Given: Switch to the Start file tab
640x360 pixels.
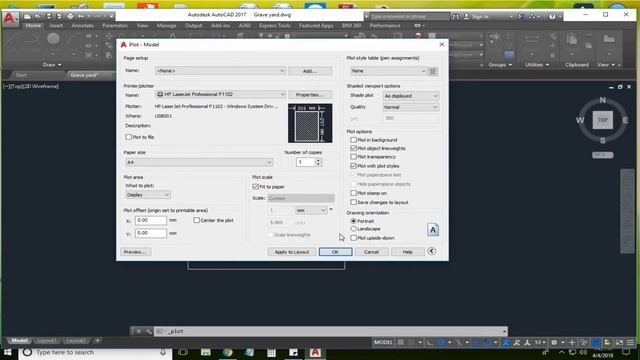Looking at the screenshot, I should (21, 75).
